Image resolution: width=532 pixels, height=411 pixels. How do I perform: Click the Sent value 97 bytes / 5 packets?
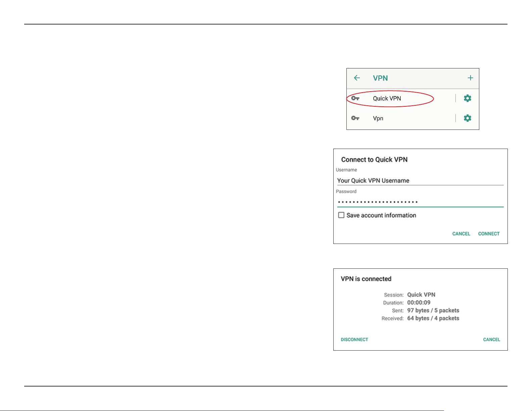click(433, 310)
